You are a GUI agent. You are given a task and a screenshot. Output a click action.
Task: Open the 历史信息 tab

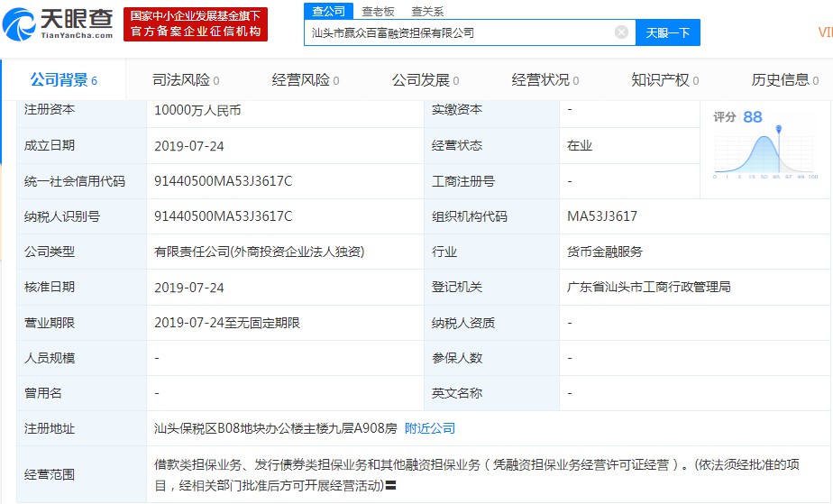(784, 80)
